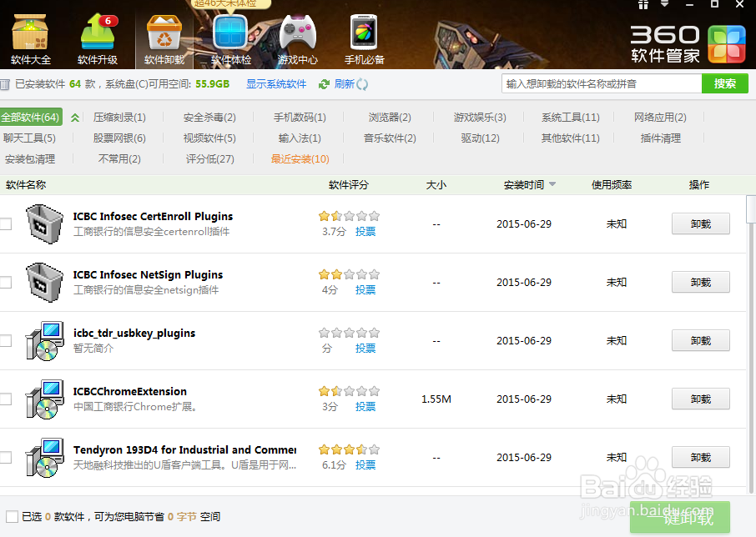This screenshot has height=537, width=756.
Task: Click 投票 for icbc_tdr_usbkey_plugins
Action: 365,349
